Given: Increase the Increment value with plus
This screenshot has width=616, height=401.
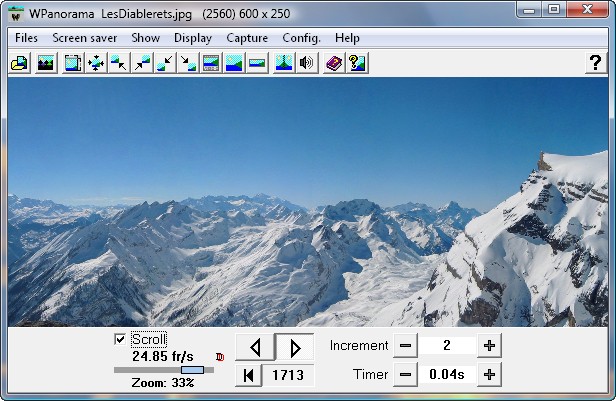Looking at the screenshot, I should pyautogui.click(x=489, y=346).
